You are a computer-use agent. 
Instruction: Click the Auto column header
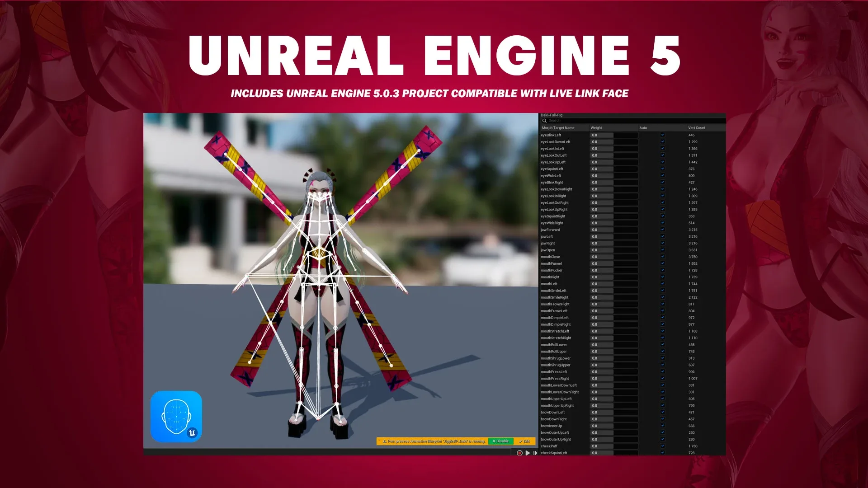(x=643, y=128)
